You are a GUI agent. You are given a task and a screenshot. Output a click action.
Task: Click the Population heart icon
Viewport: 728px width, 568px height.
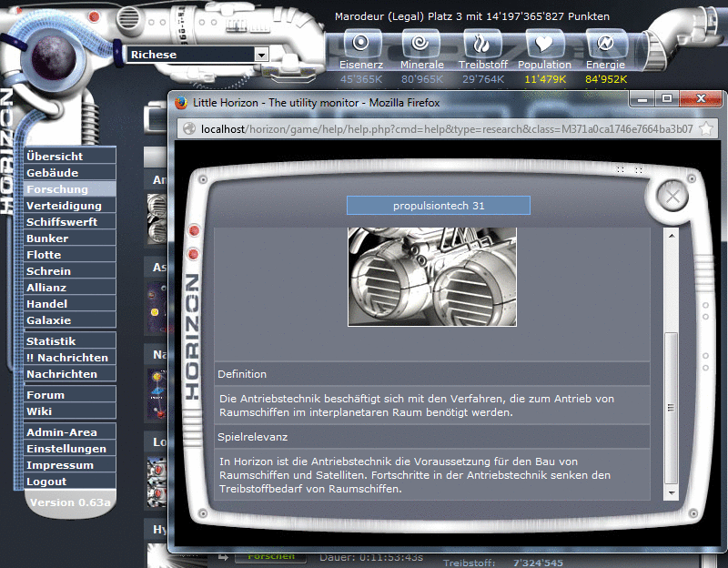[544, 44]
